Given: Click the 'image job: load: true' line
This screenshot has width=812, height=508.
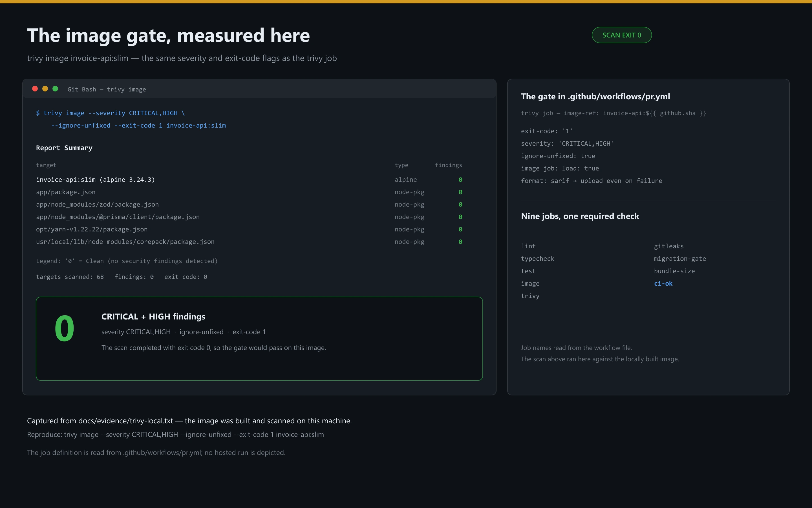Looking at the screenshot, I should [560, 168].
